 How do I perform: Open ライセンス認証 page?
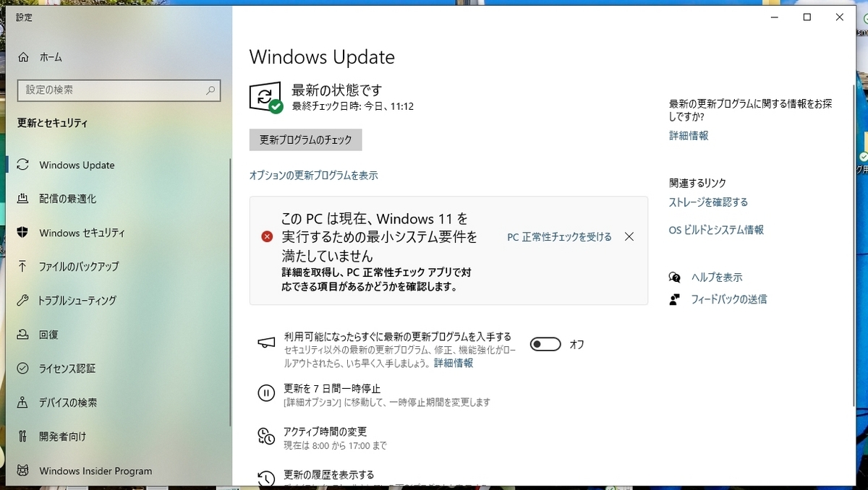[x=67, y=369]
